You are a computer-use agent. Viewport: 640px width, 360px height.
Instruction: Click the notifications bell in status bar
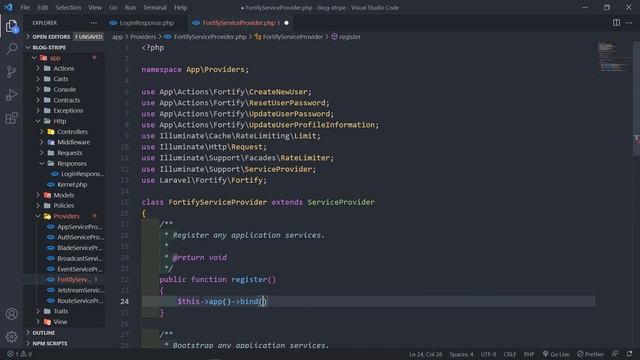(x=629, y=354)
